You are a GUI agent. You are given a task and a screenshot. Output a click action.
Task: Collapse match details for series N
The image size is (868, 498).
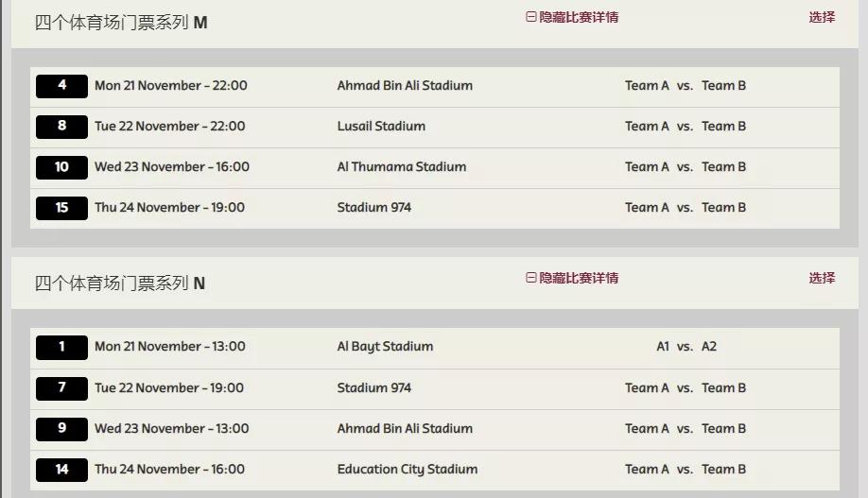[572, 278]
